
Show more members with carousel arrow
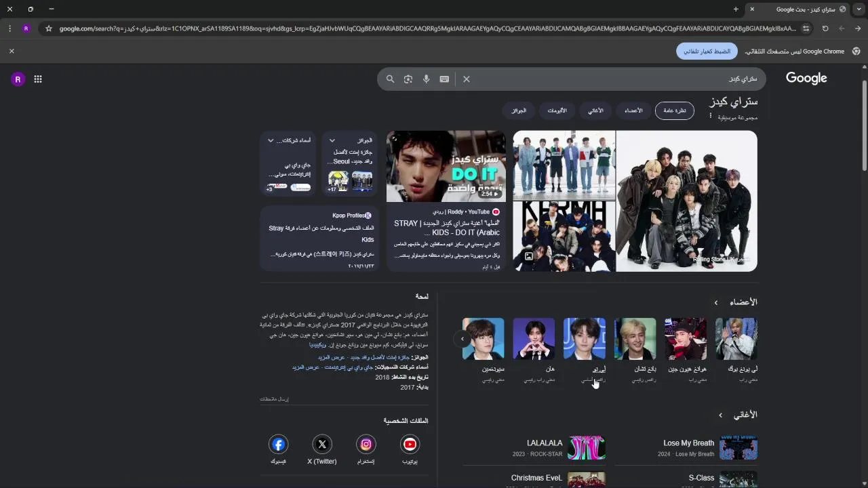pyautogui.click(x=462, y=339)
